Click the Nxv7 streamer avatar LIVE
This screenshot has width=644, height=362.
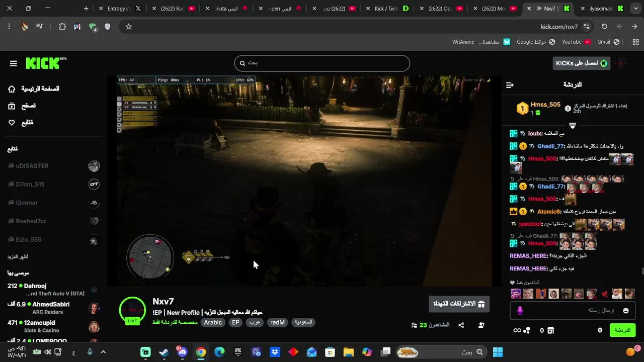click(132, 310)
